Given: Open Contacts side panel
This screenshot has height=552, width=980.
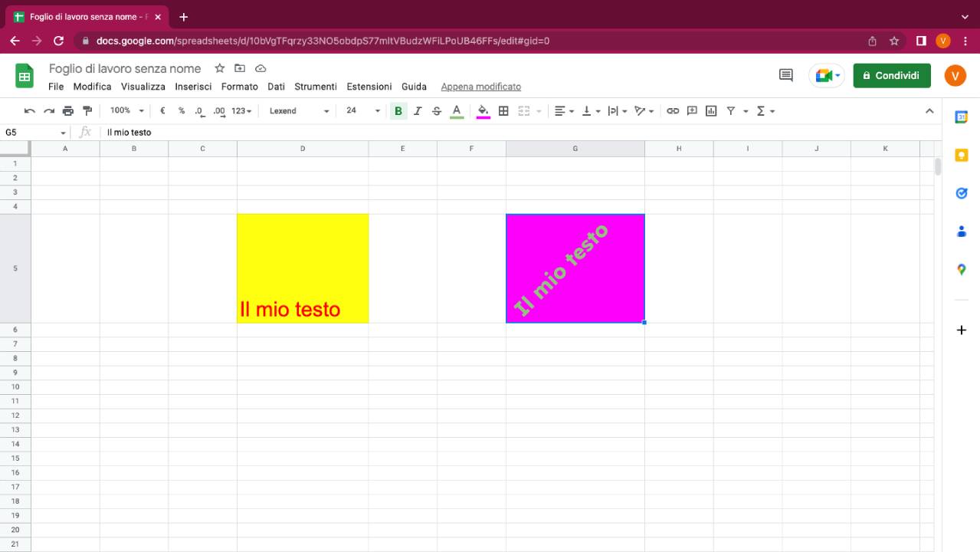Looking at the screenshot, I should point(962,232).
